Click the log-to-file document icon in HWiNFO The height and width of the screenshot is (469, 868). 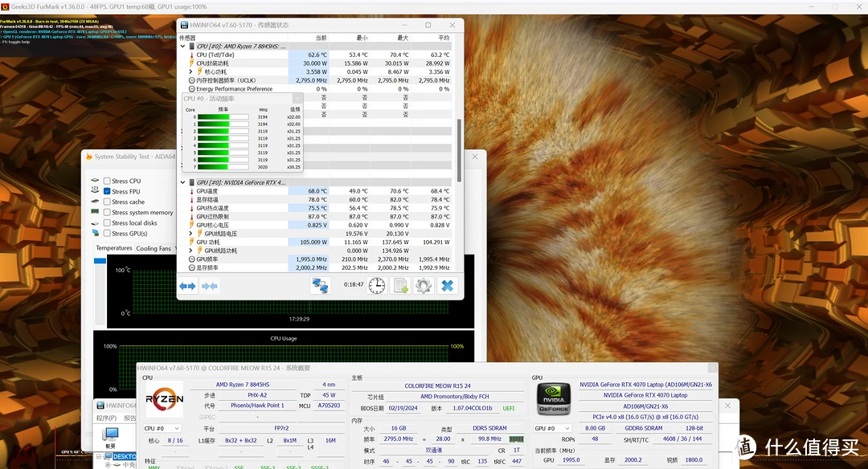400,285
